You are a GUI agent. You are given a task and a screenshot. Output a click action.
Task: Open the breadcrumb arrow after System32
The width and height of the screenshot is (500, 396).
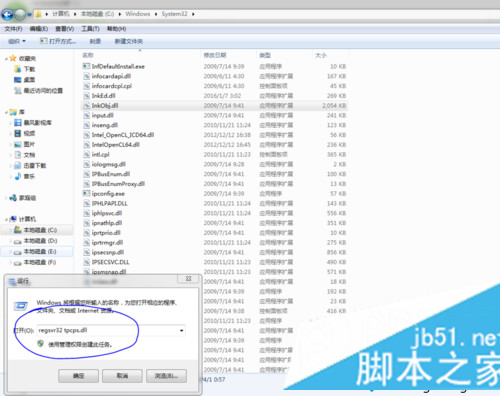(193, 14)
